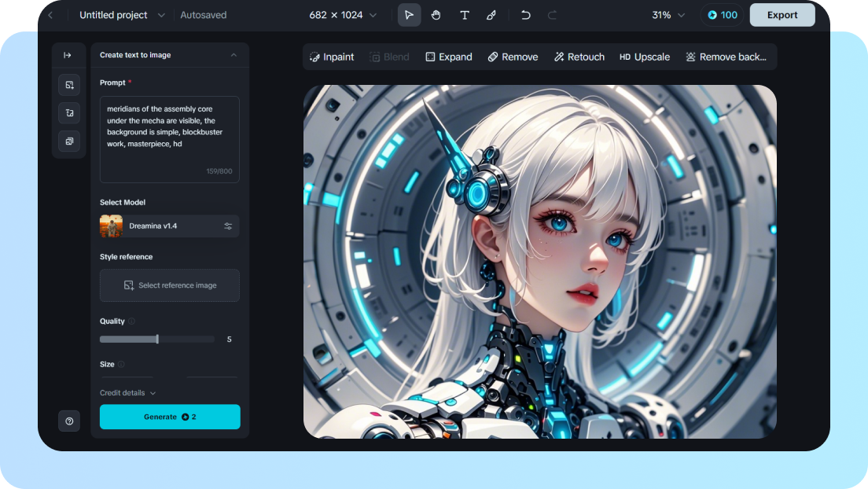Screen dimensions: 868x489
Task: Select the generated anime girl image on canvas
Action: (539, 261)
